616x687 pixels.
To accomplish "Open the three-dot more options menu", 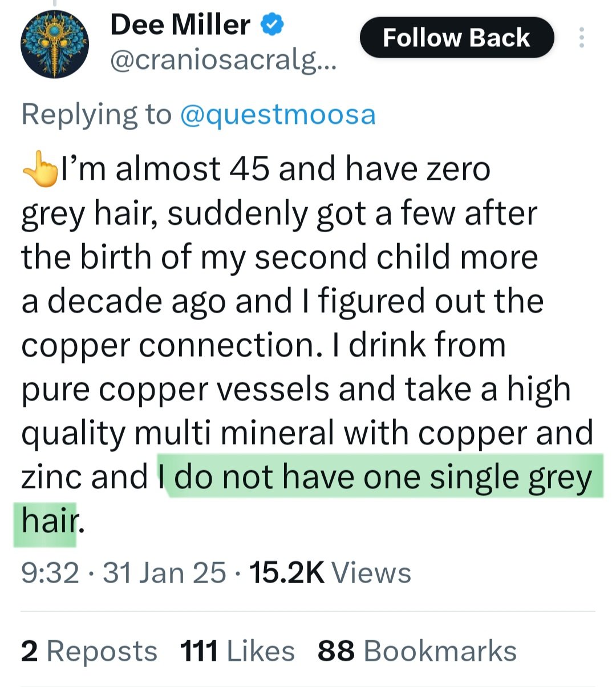I will click(x=581, y=38).
